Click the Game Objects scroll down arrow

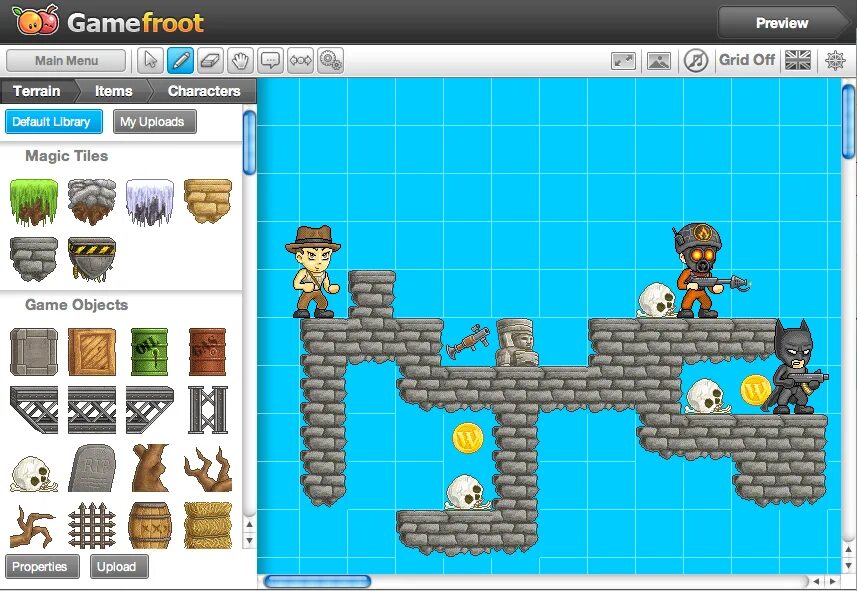pyautogui.click(x=249, y=540)
